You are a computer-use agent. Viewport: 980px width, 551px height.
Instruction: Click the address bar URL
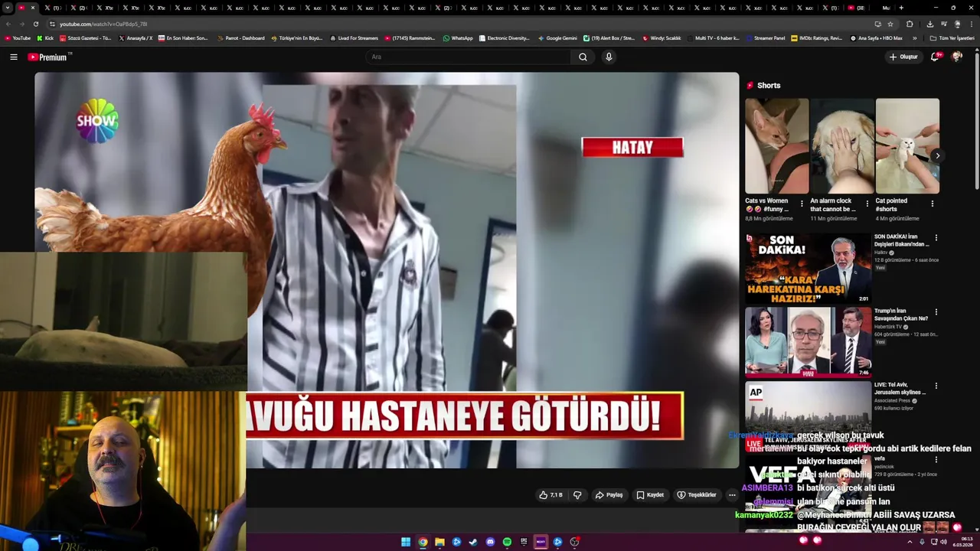pos(103,24)
